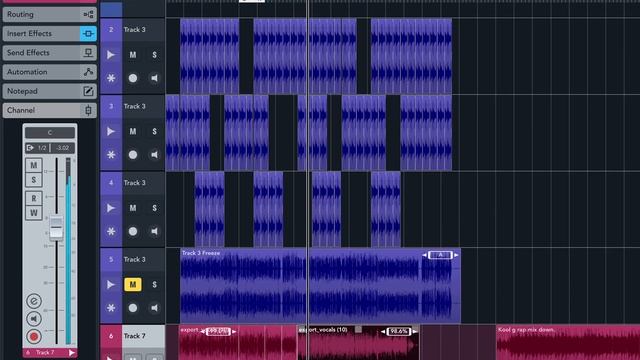Click arrow beside Track 7 in channel strip
This screenshot has height=360, width=640.
tap(72, 353)
